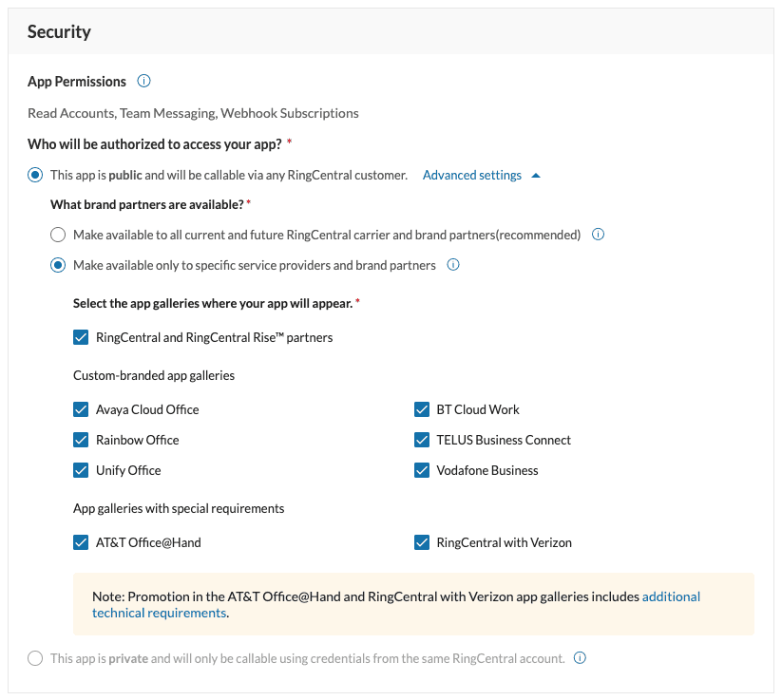Toggle TELUS Business Connect checkbox
Image resolution: width=782 pixels, height=700 pixels.
pyautogui.click(x=422, y=440)
